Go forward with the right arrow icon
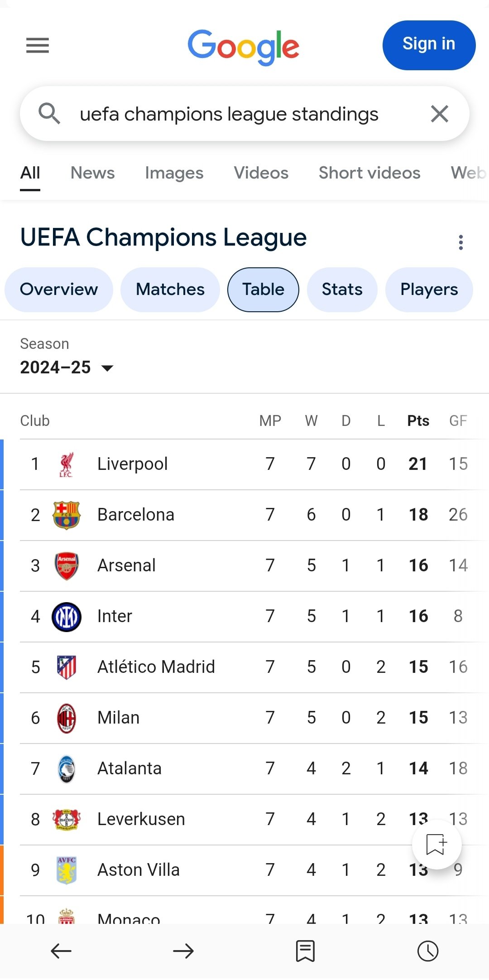 pos(183,951)
